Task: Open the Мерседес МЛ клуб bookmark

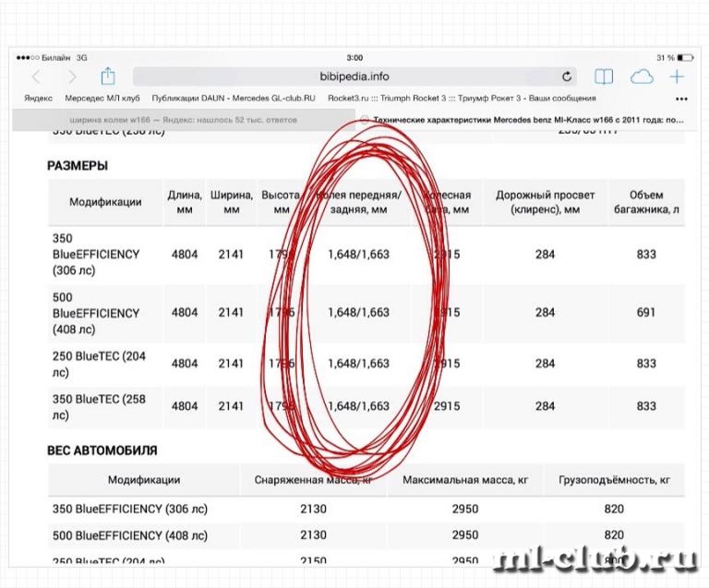Action: coord(102,98)
